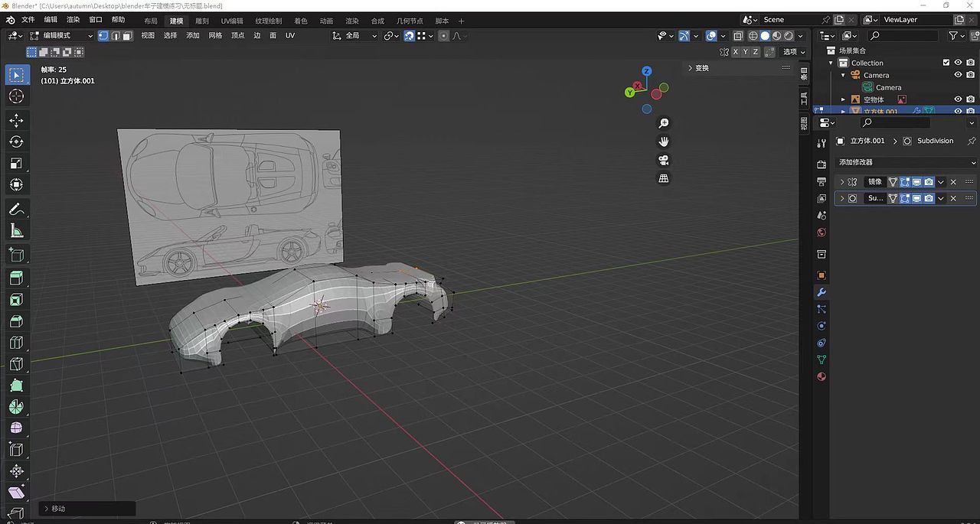
Task: Open the 添加修改器 add modifier dropdown
Action: [903, 162]
